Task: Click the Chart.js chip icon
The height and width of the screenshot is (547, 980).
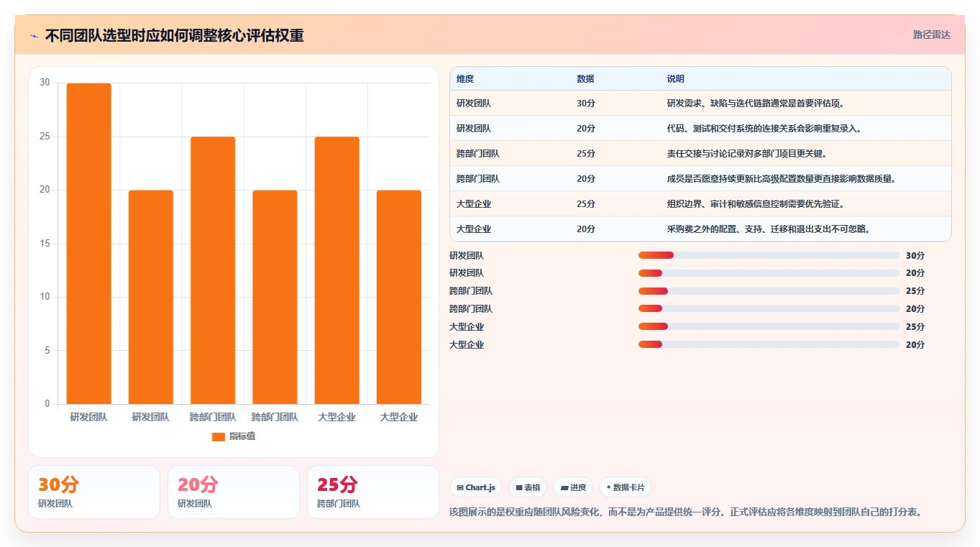Action: coord(460,487)
